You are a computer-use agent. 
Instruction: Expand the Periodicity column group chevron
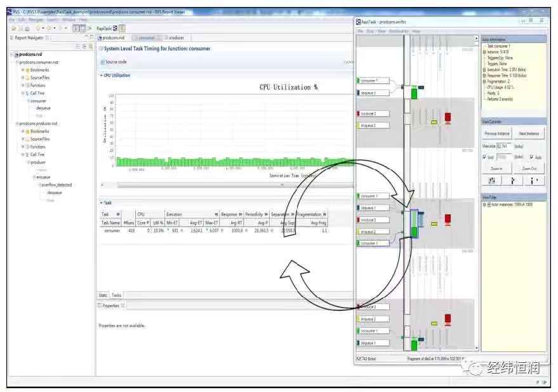266,214
